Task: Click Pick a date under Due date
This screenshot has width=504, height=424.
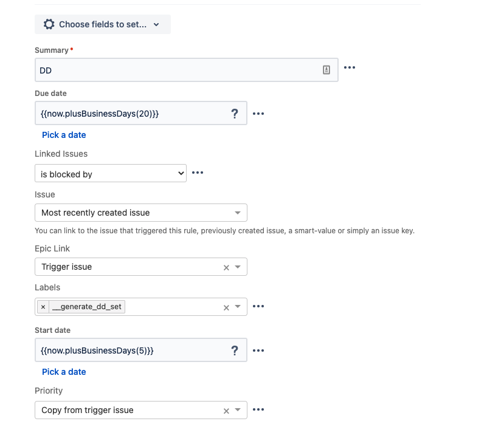Action: coord(64,135)
